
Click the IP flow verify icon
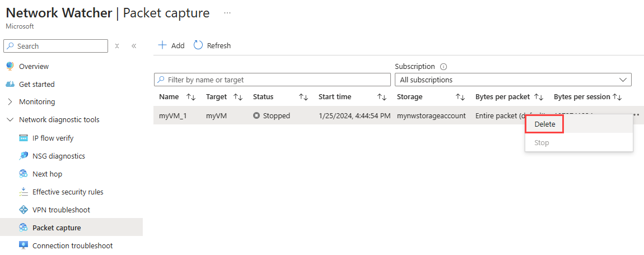coord(23,138)
